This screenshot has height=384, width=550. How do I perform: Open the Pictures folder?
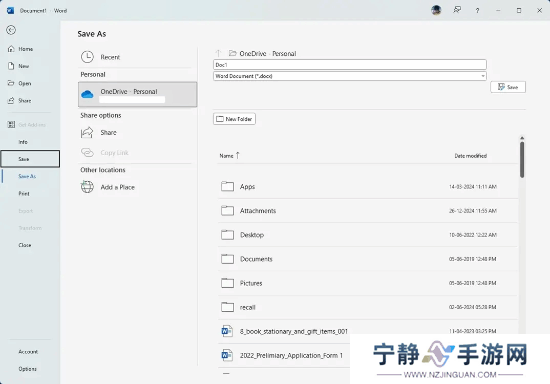coord(368,283)
